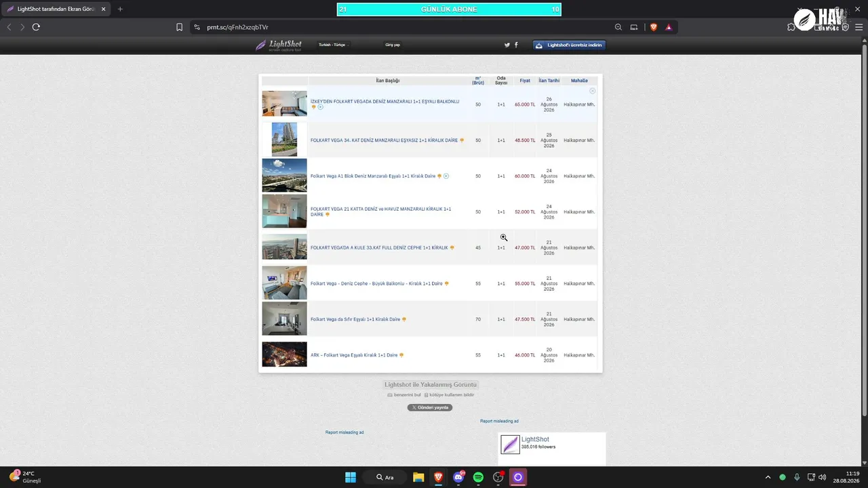Open LightShot Twitter icon in header
The width and height of the screenshot is (868, 488).
click(x=507, y=45)
